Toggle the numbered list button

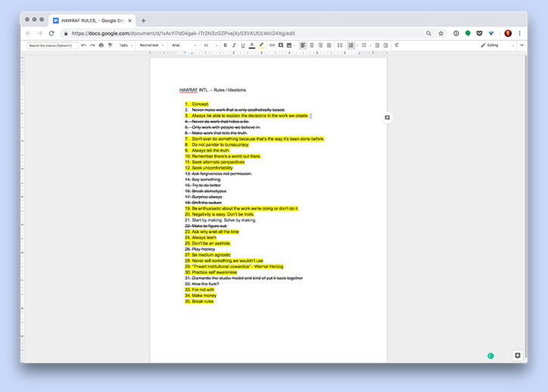pos(351,45)
